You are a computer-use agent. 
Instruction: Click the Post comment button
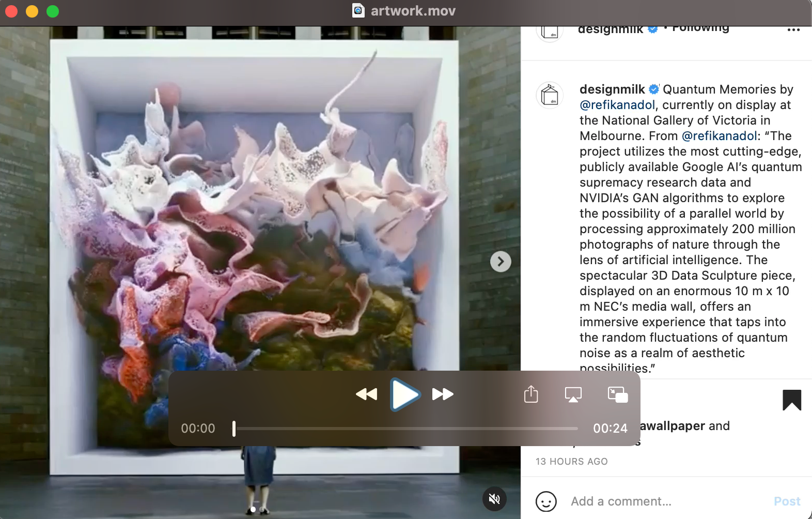[x=787, y=501]
